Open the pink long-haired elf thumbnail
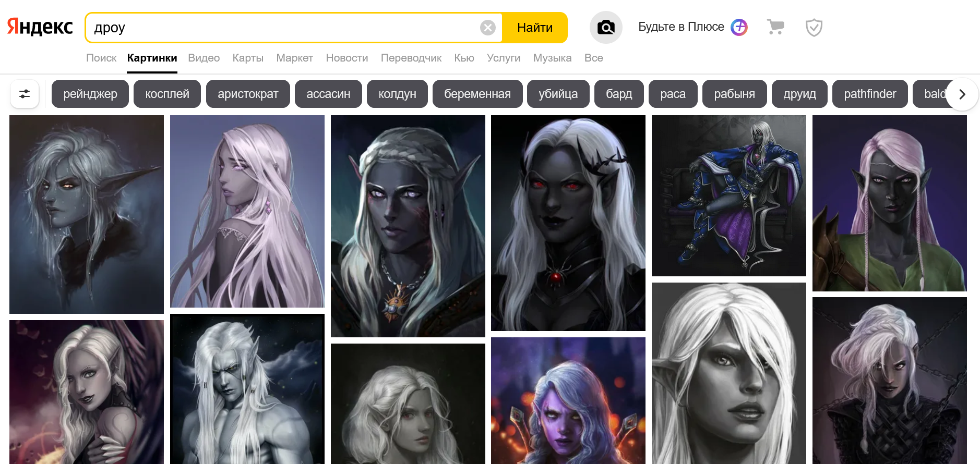The width and height of the screenshot is (980, 464). coord(247,211)
